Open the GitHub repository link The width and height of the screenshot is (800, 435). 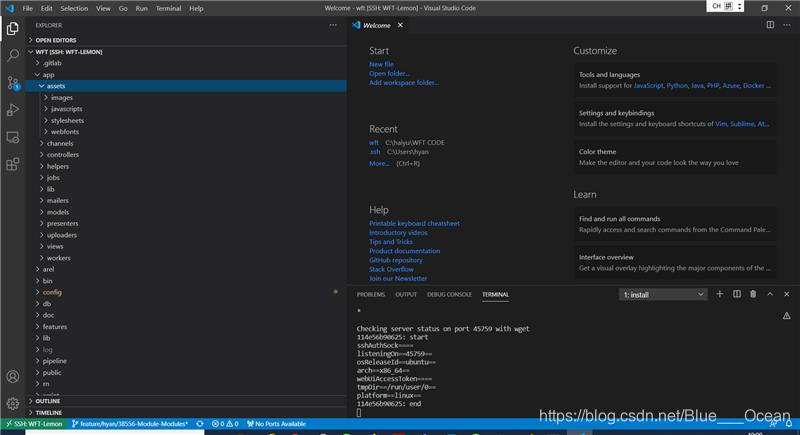point(396,260)
